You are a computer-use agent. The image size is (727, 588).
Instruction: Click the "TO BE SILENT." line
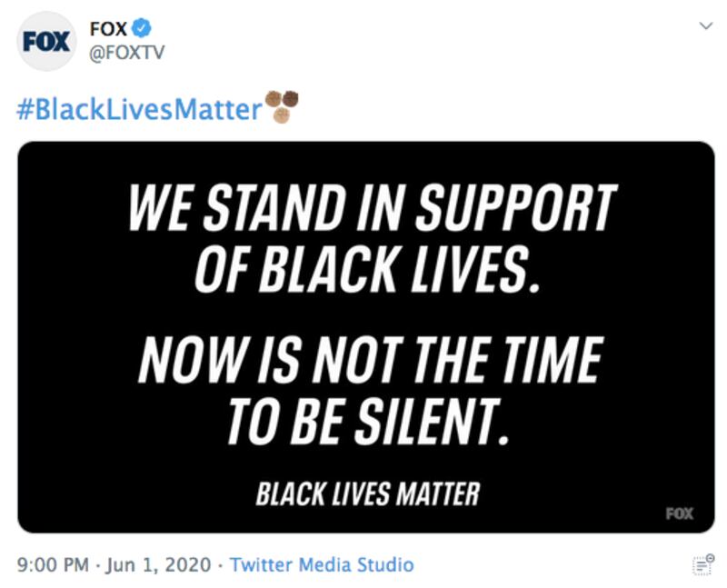[x=364, y=419]
